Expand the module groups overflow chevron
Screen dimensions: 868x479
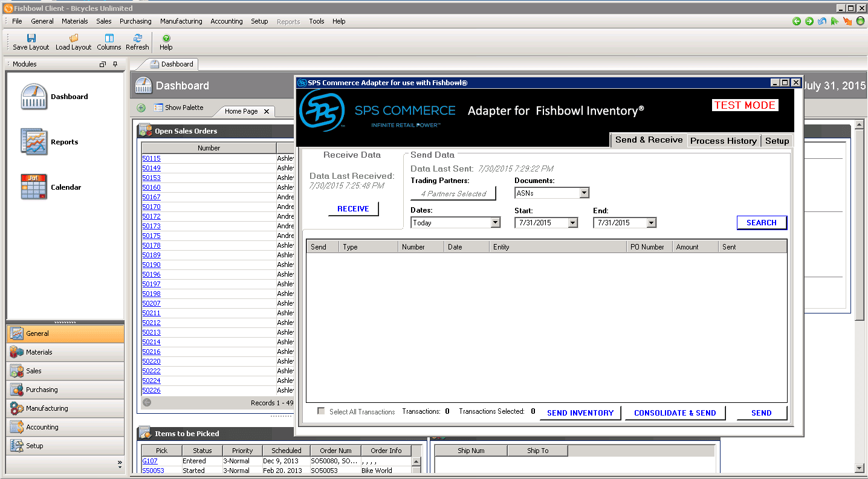click(x=119, y=465)
